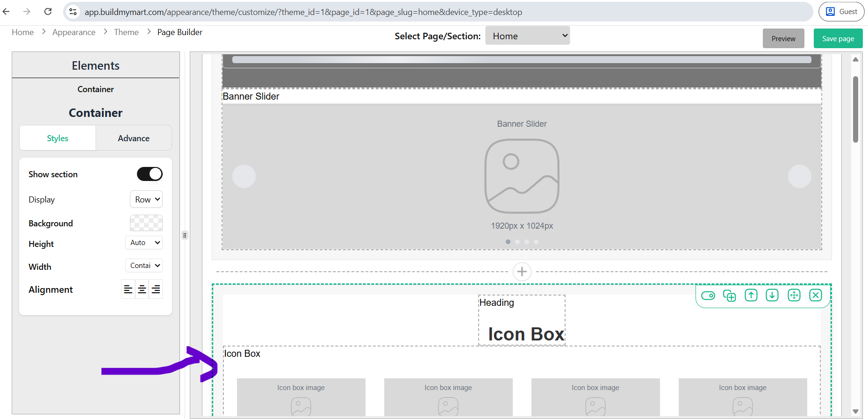Open the Select Page/Section dropdown
Screen dimensions: 868x419
click(528, 36)
